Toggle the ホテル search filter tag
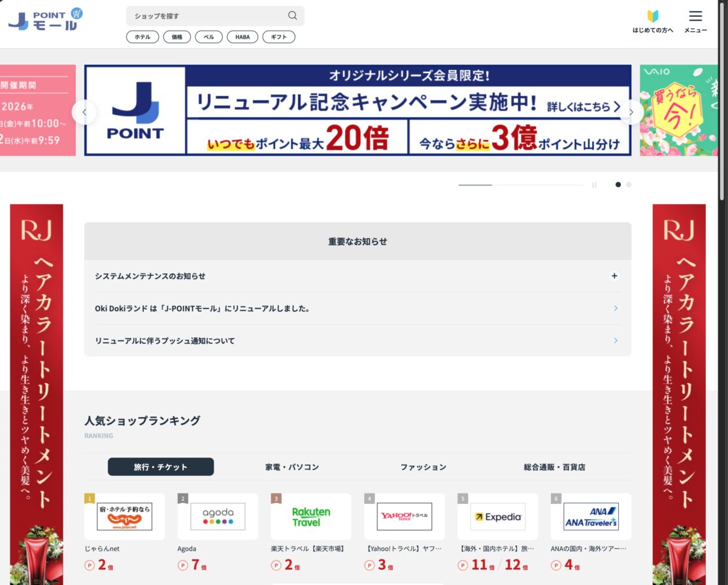 pos(142,37)
